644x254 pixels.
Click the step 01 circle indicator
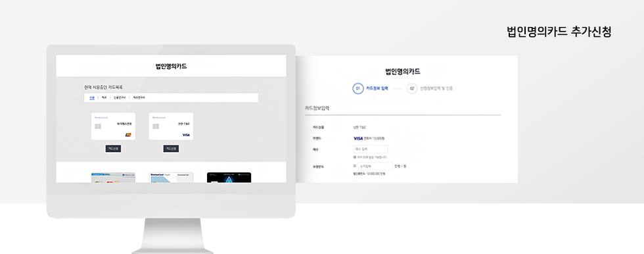tap(357, 88)
